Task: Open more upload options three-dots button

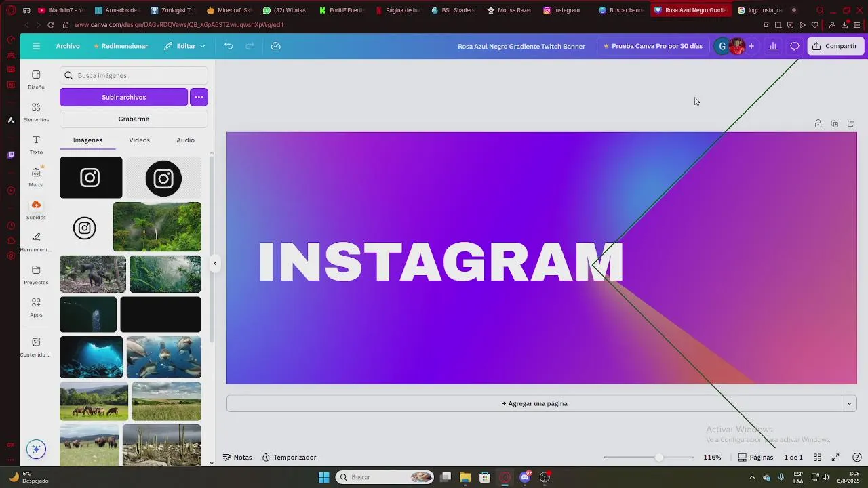Action: [199, 97]
